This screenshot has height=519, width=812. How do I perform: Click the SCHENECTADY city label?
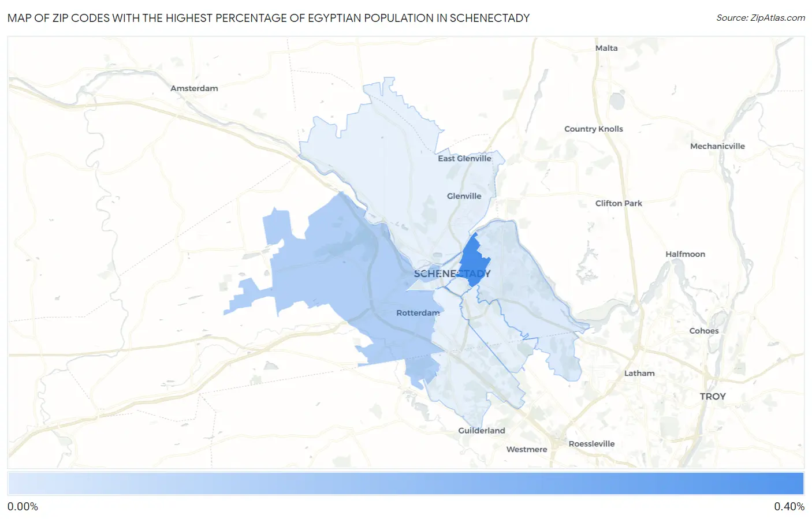tap(452, 274)
